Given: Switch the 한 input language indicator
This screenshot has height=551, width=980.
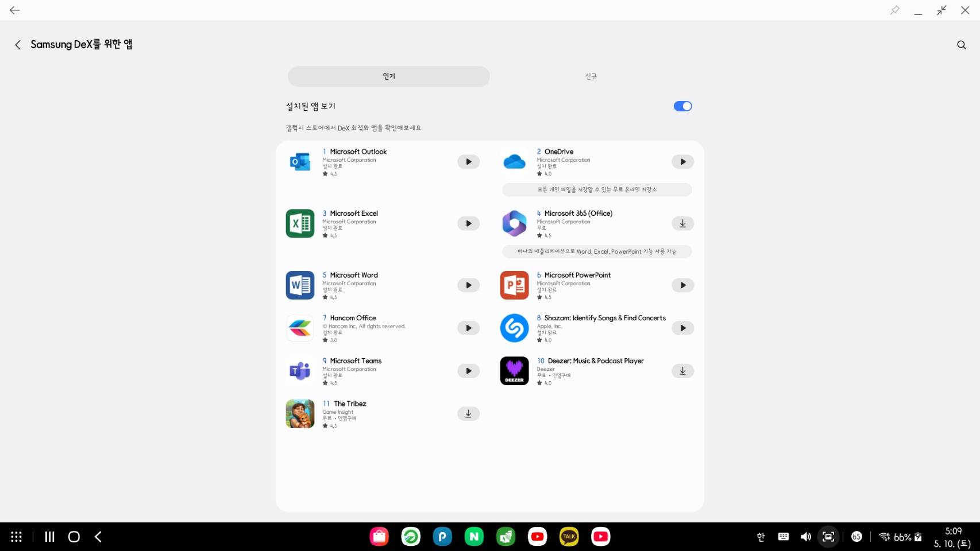Looking at the screenshot, I should [761, 537].
